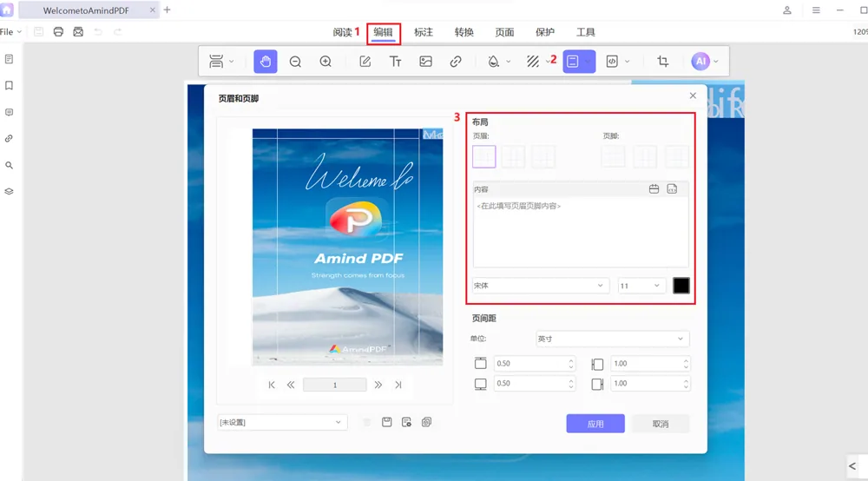Click the Bates numbering tool icon
This screenshot has height=481, width=868.
tap(612, 62)
